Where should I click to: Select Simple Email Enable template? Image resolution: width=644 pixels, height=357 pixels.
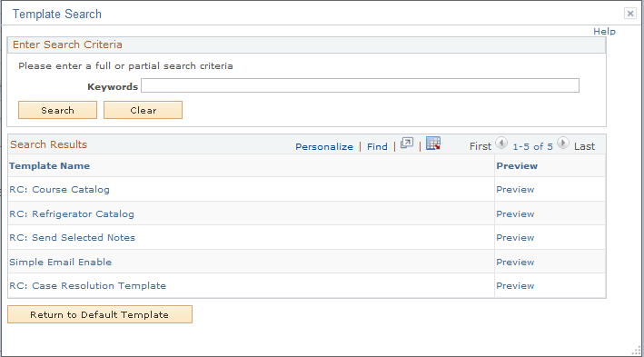tap(60, 263)
